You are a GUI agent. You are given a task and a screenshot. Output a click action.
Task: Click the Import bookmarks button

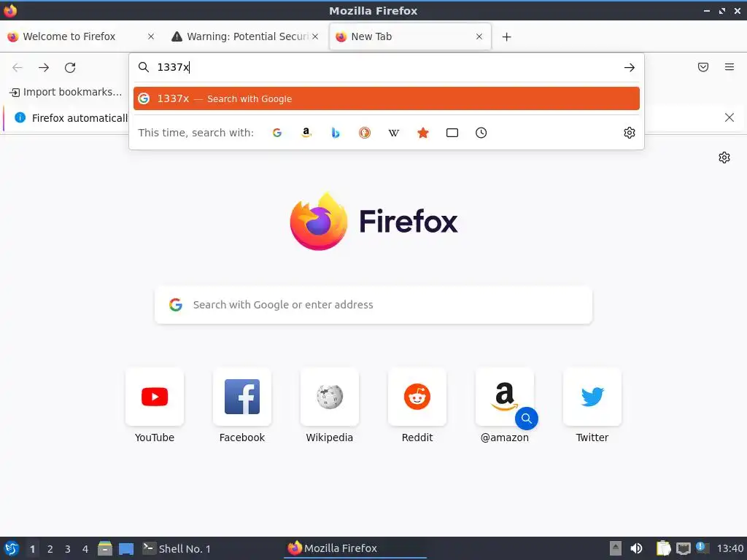point(66,92)
